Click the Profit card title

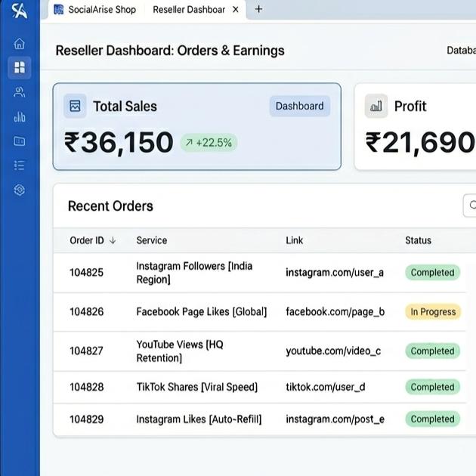[410, 107]
